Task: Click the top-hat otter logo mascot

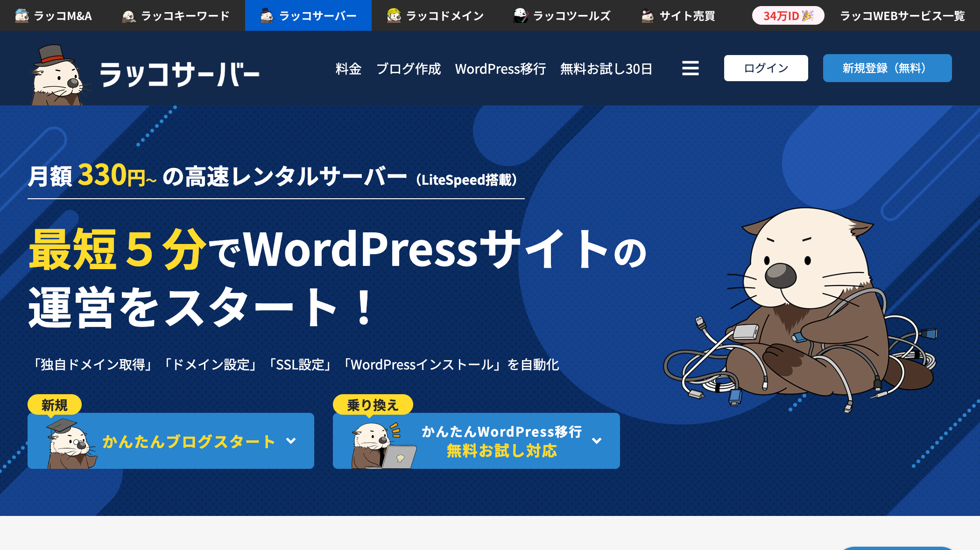Action: (x=58, y=77)
